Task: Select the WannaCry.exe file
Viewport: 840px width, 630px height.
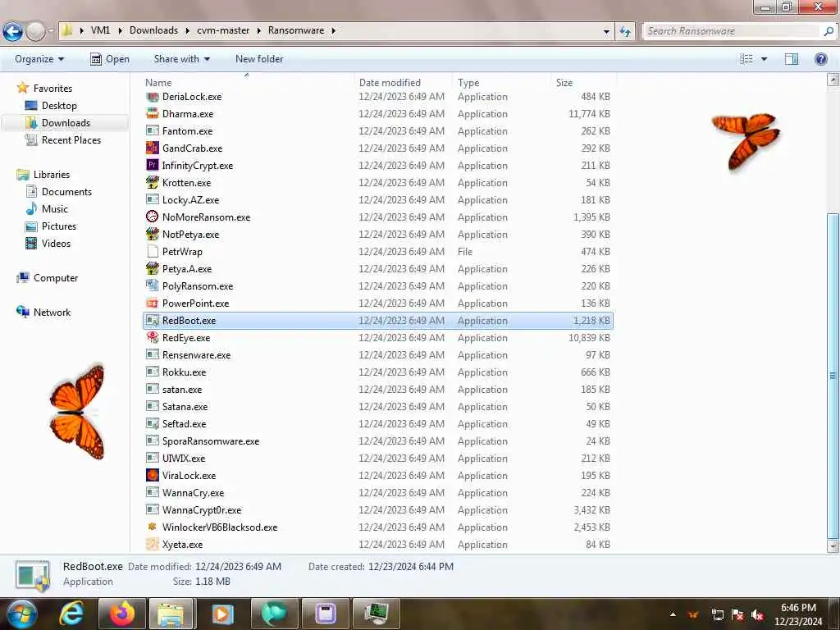Action: 378,492
